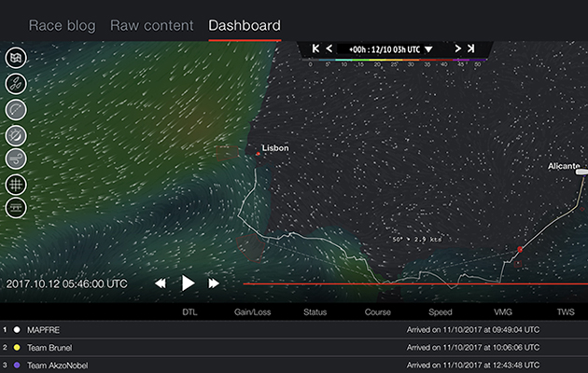Click the compass icon in sidebar

16,134
